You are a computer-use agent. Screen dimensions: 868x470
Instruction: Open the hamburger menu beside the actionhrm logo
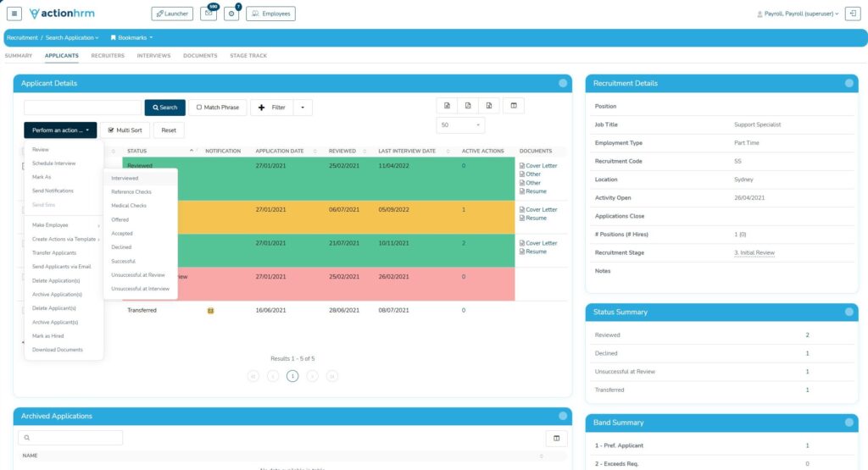(14, 14)
